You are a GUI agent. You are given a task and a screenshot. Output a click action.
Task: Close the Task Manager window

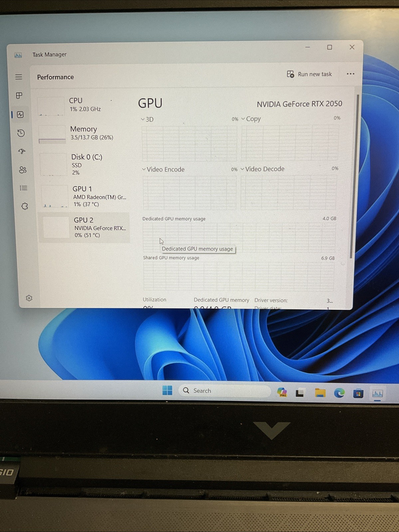tap(352, 47)
